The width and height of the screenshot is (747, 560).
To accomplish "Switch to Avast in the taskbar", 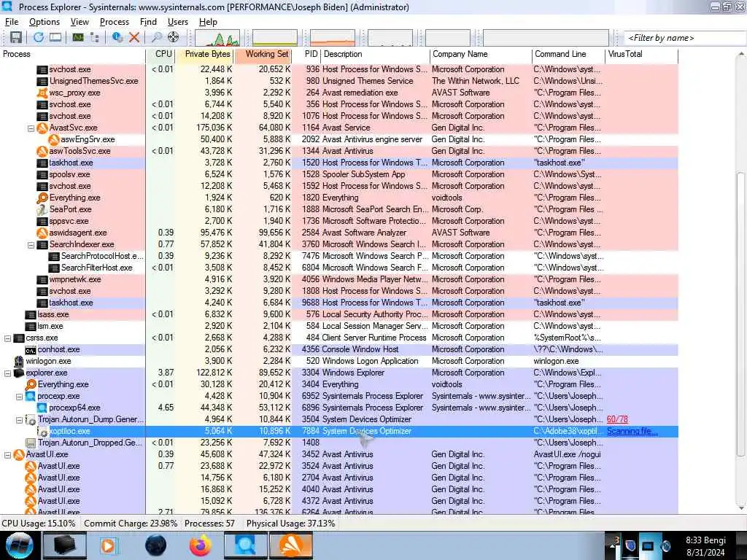I will (x=292, y=545).
